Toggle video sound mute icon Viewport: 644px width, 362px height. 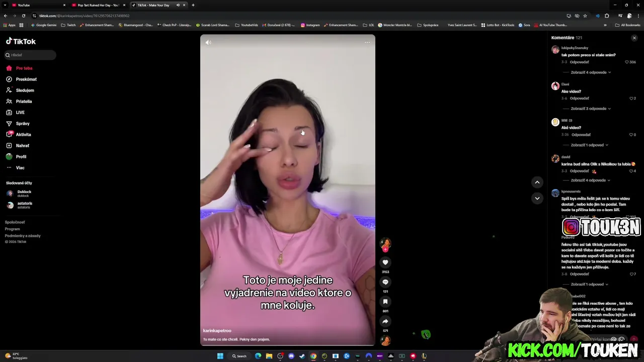208,43
